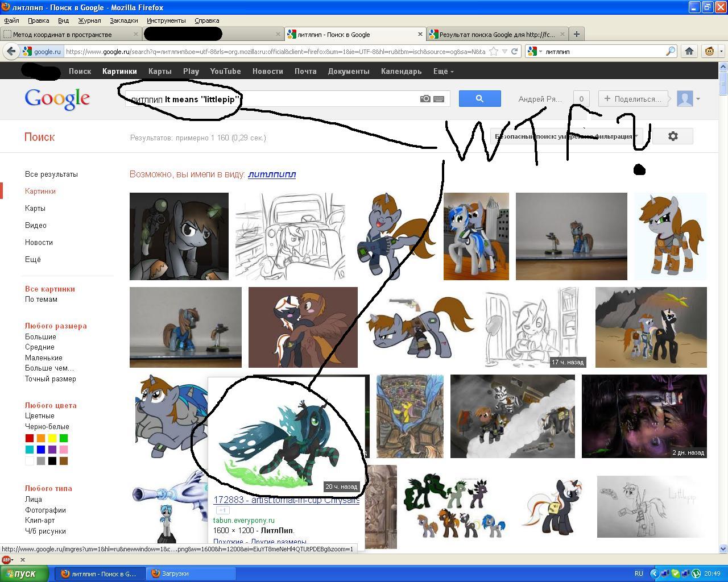Open the 'Больше чем...' size option
Image resolution: width=728 pixels, height=582 pixels.
49,368
